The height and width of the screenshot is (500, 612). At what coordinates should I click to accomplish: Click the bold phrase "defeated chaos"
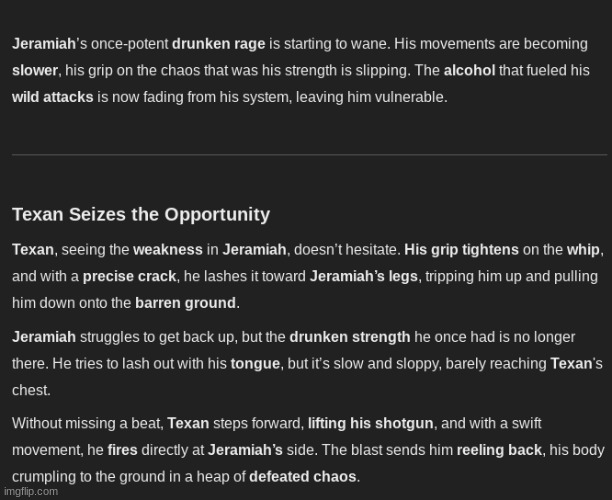[303, 476]
